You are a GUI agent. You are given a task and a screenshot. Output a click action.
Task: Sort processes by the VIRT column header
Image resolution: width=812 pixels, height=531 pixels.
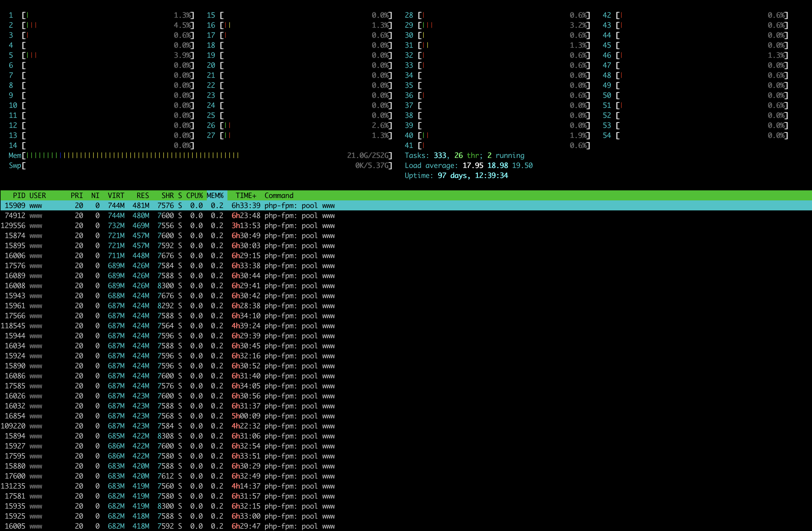116,195
